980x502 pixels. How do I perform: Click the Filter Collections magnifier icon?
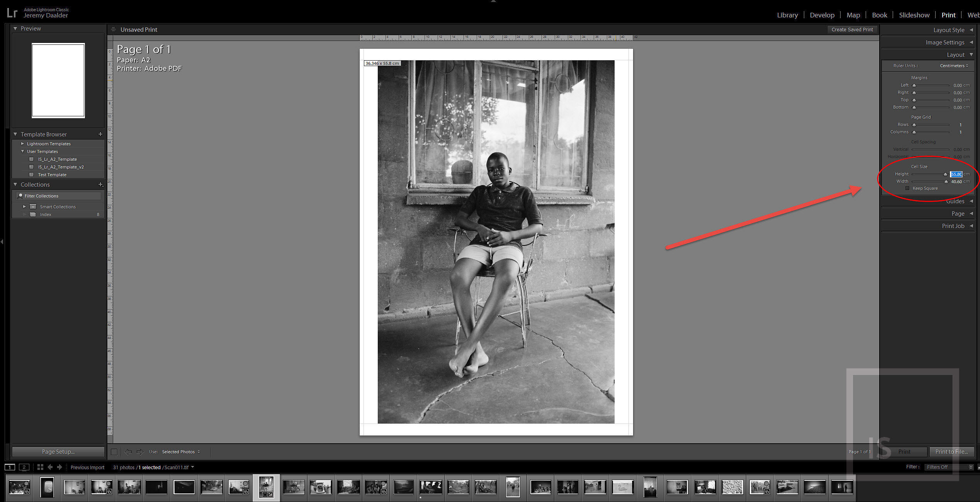20,196
